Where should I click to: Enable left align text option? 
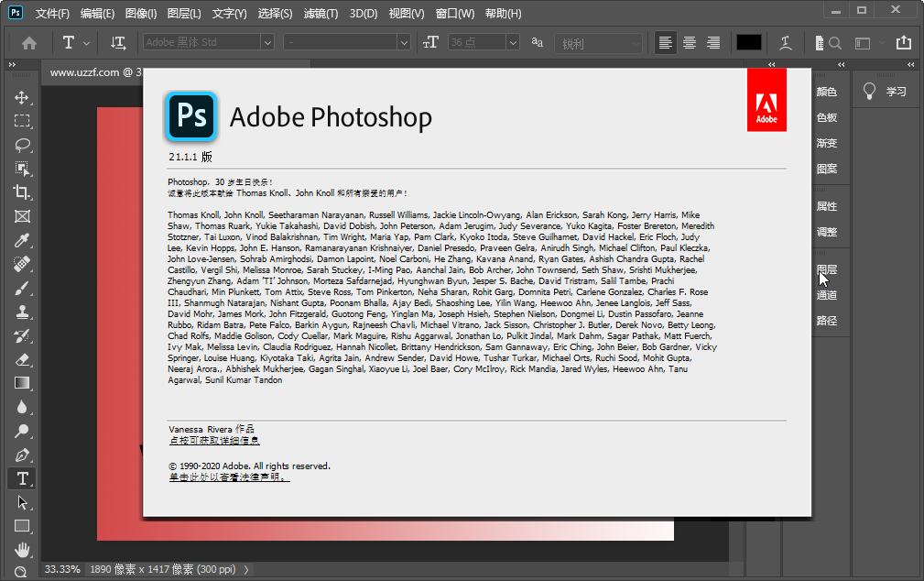[x=664, y=40]
